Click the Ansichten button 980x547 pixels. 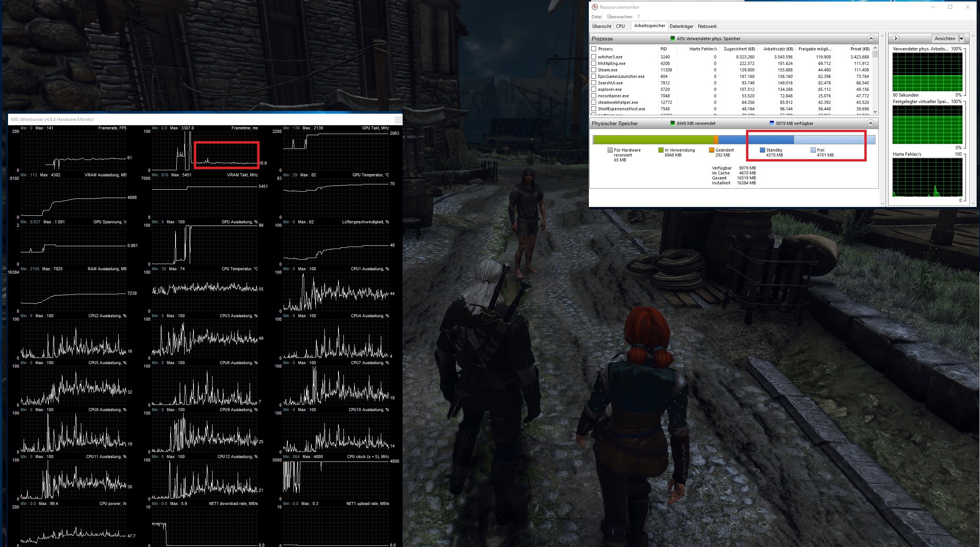click(x=945, y=39)
